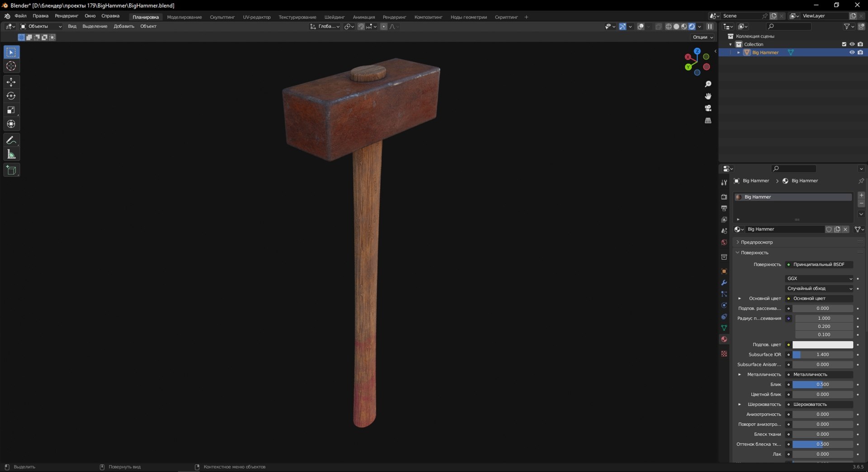Image resolution: width=868 pixels, height=472 pixels.
Task: Open the Рендеринг top menu
Action: [66, 16]
